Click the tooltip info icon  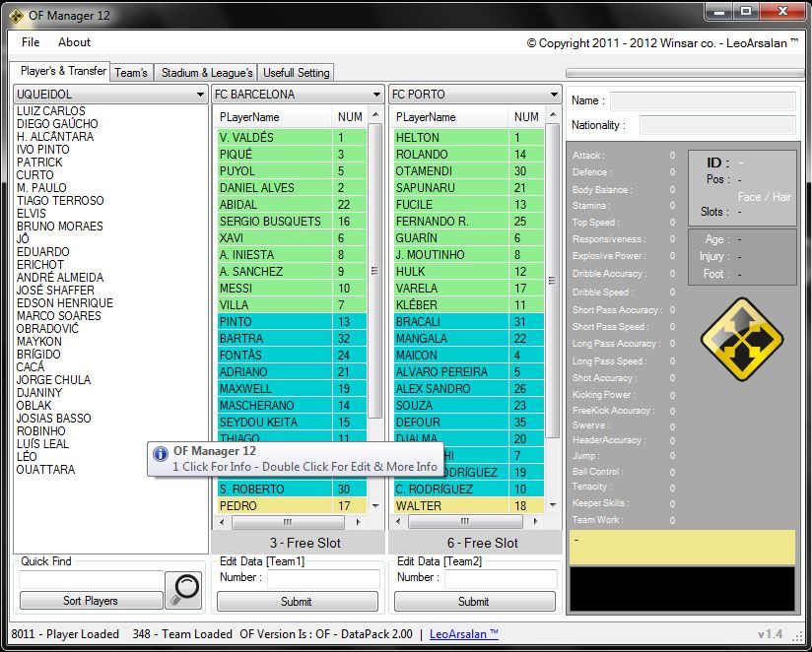click(161, 454)
